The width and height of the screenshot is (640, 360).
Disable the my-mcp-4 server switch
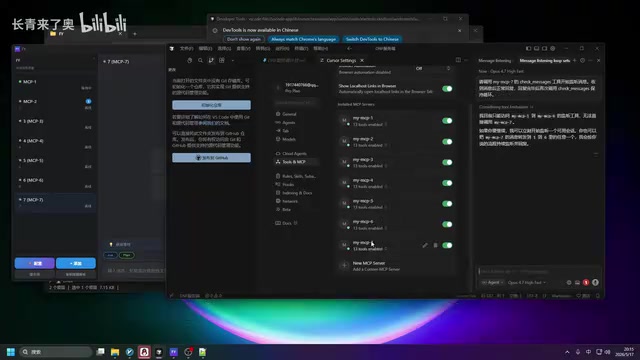[x=447, y=183]
